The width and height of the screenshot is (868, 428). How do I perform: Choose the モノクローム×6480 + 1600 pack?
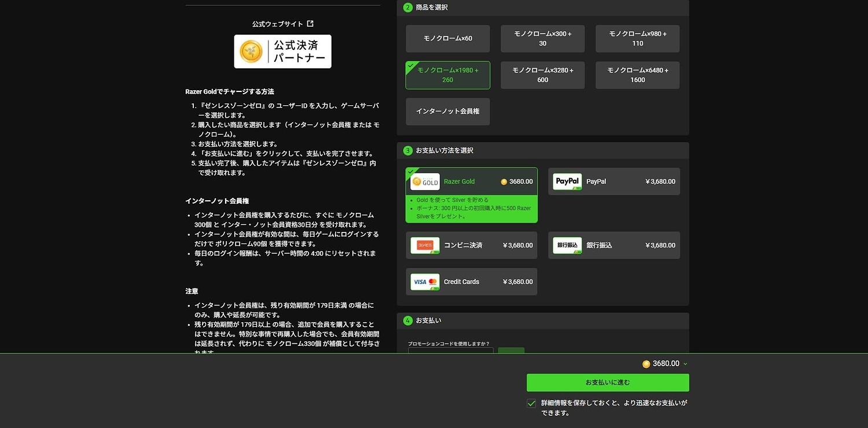click(637, 75)
